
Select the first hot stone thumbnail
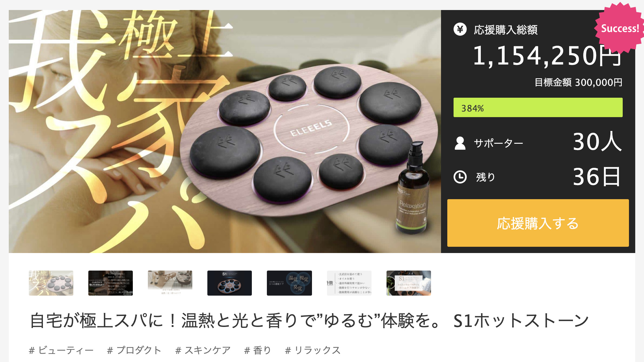pyautogui.click(x=51, y=283)
